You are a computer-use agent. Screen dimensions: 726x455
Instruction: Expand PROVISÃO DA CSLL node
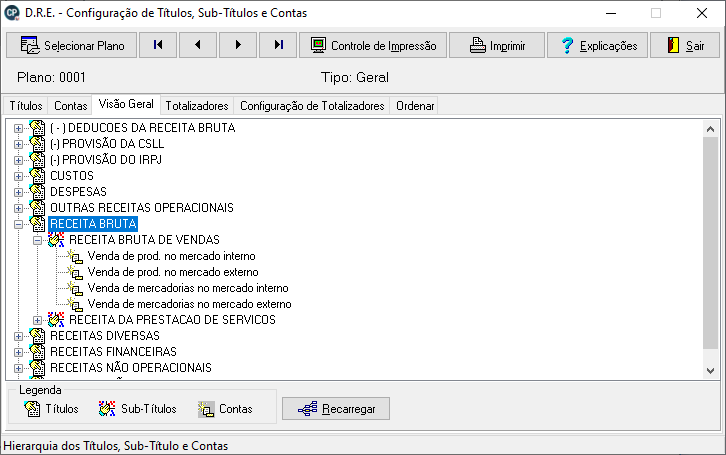coord(18,144)
